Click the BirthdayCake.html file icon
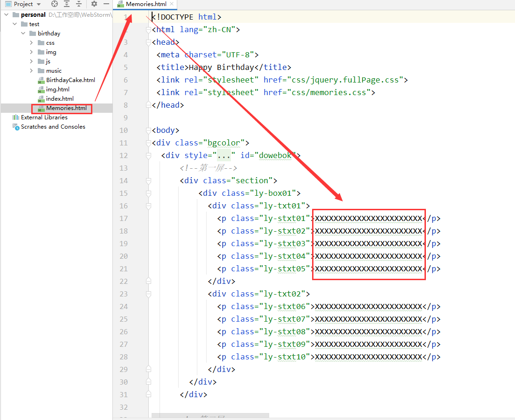515x420 pixels. (x=41, y=80)
